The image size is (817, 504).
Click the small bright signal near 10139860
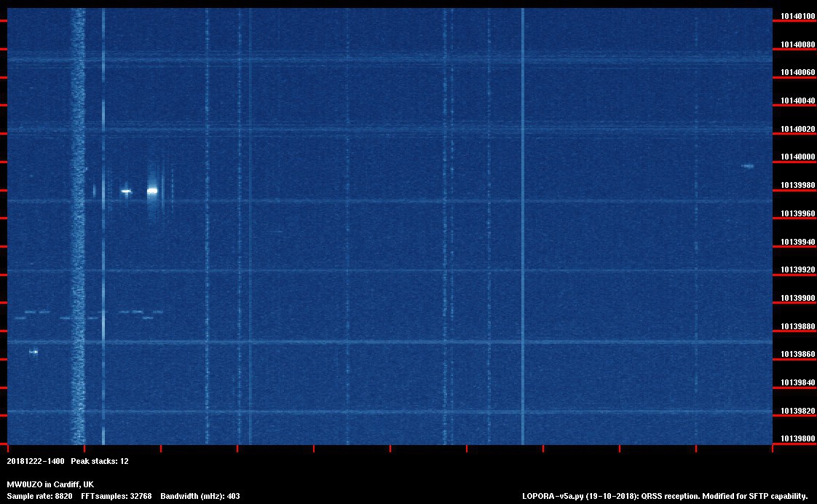coord(33,352)
